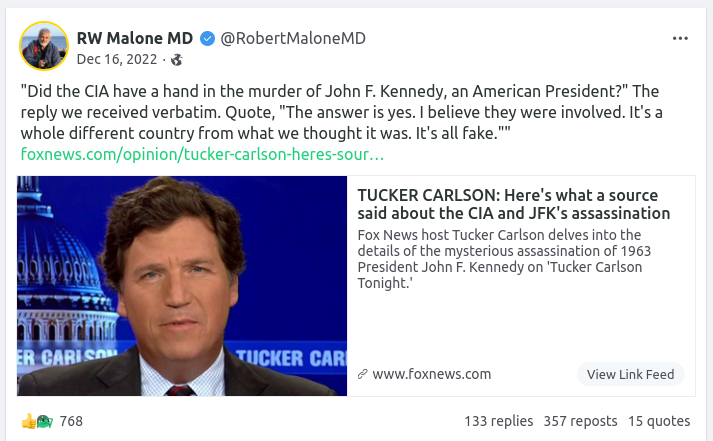This screenshot has width=713, height=441.
Task: Open the RW Malone MD display name
Action: [135, 39]
